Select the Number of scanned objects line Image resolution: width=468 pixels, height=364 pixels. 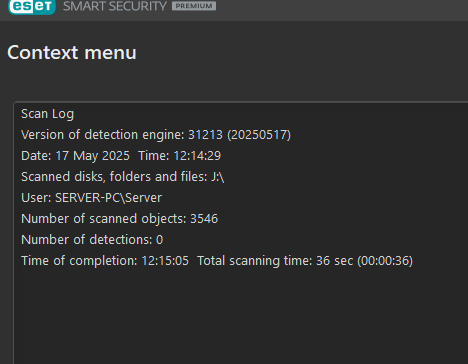(x=119, y=219)
